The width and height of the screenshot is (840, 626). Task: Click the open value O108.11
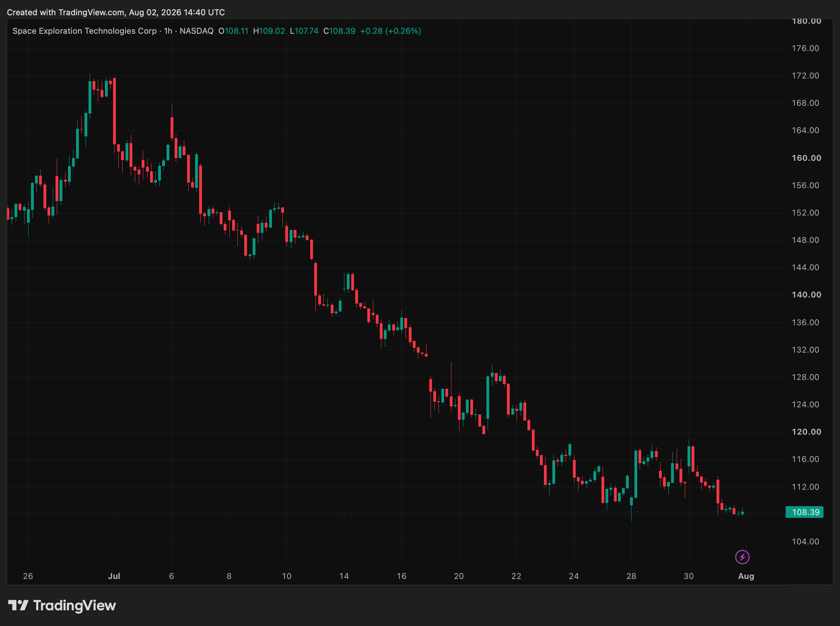[x=233, y=31]
